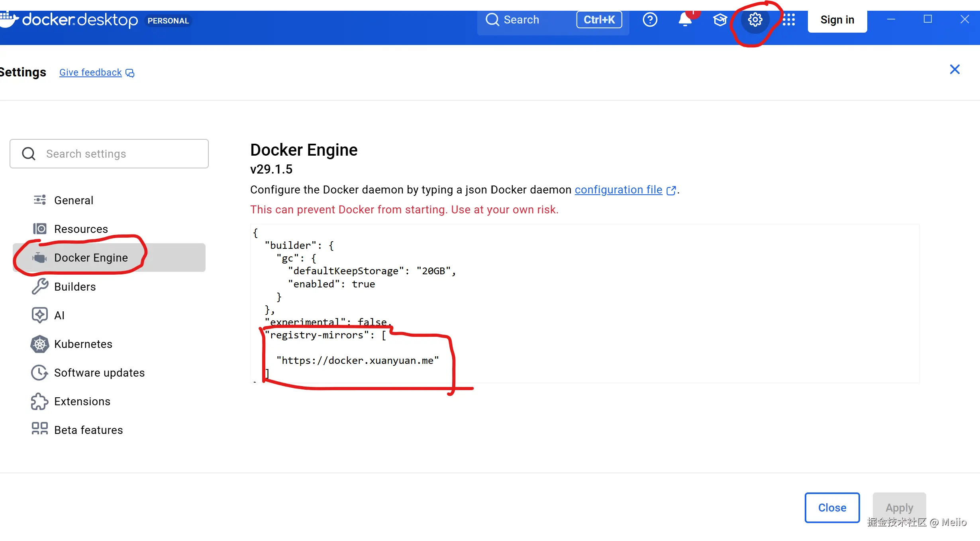The image size is (980, 541).
Task: Go to Builders settings
Action: coord(75,287)
